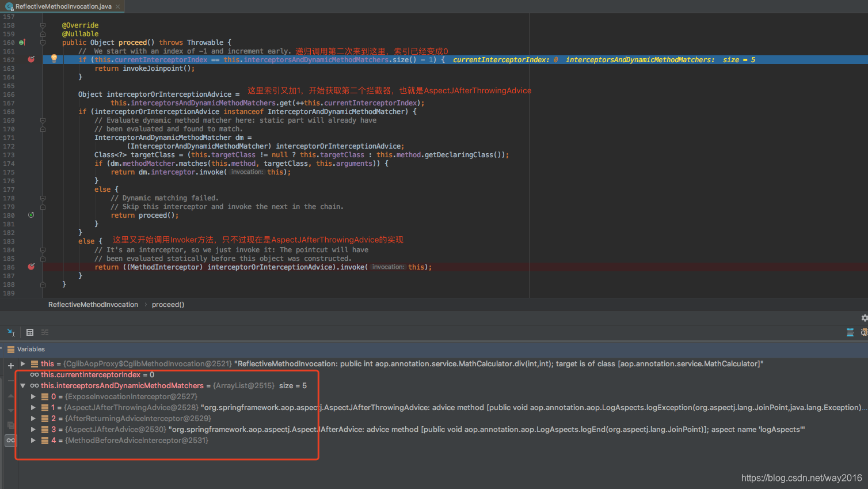
Task: Expand element 1 AspectJAfterThrowingAdvice
Action: pos(33,407)
